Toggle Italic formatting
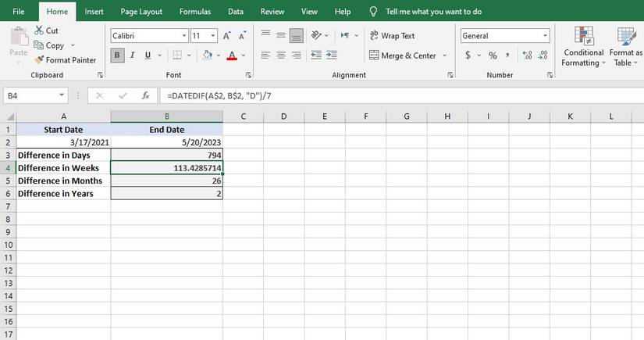 [x=132, y=55]
